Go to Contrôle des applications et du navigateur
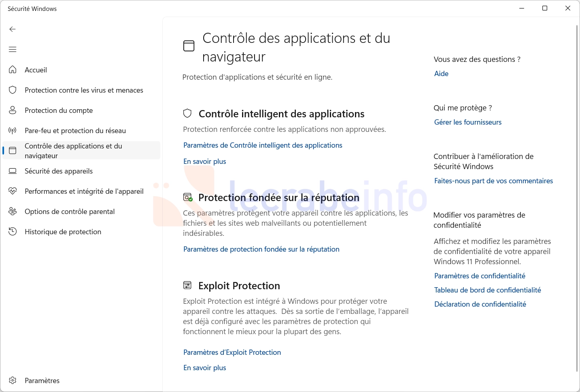 click(81, 150)
